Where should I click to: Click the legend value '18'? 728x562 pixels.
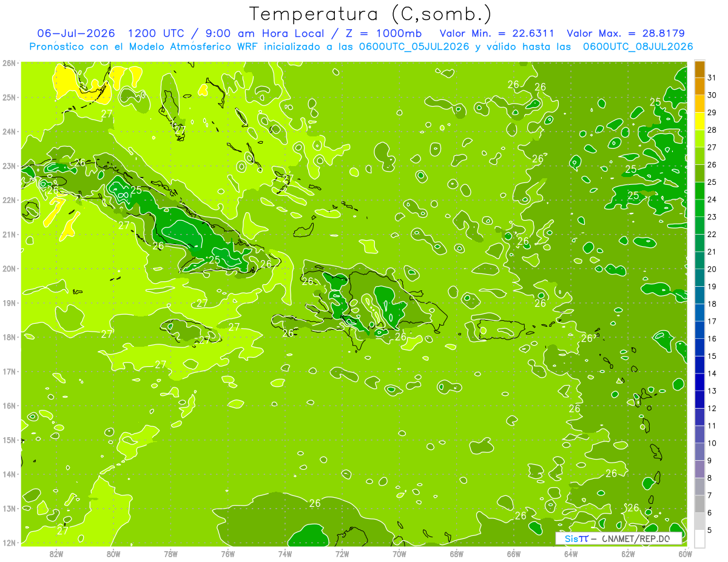click(712, 304)
